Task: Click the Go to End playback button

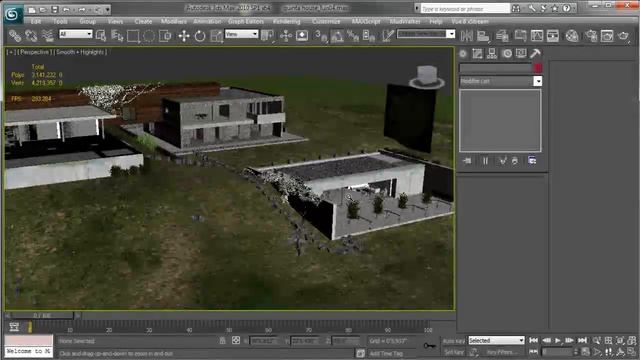Action: pyautogui.click(x=582, y=340)
